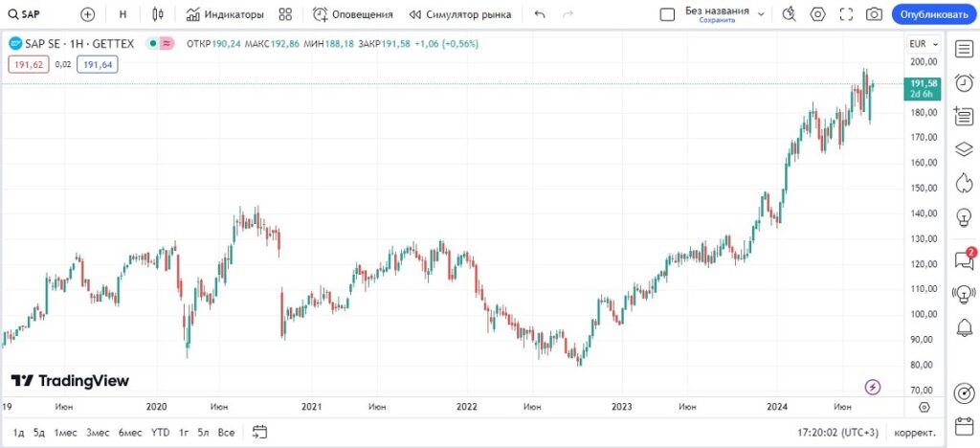Click the 2024 time axis label
The width and height of the screenshot is (980, 448).
pos(777,407)
